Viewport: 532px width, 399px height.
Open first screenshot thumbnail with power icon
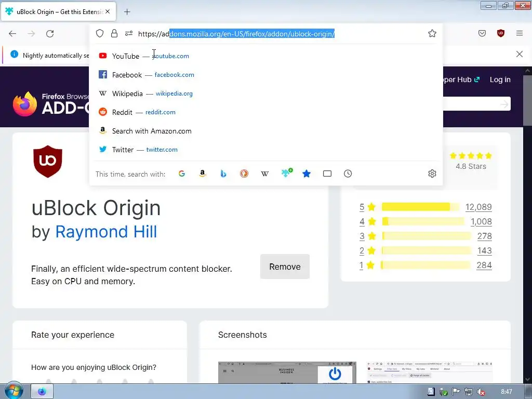pos(287,373)
